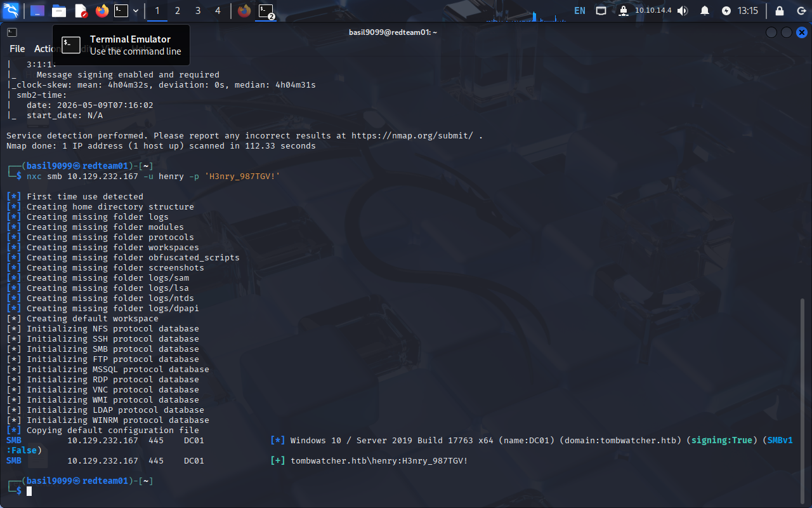
Task: Launch the text editor from panel
Action: 81,11
